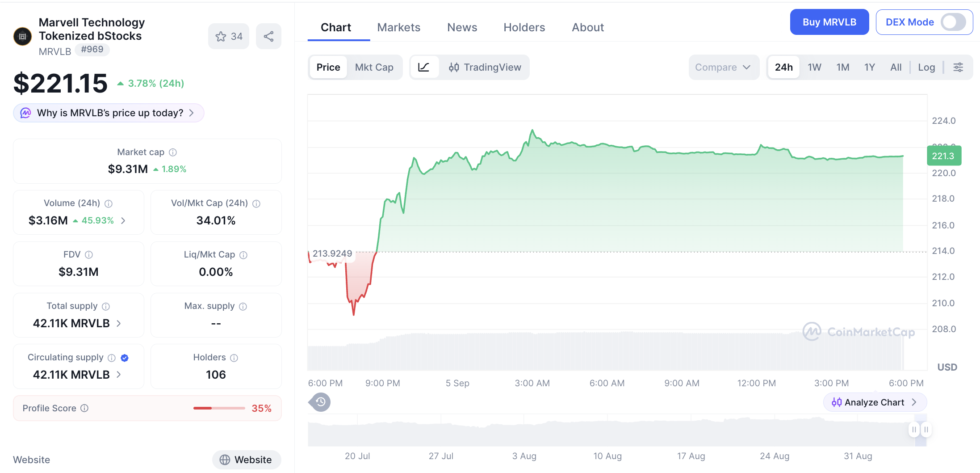Viewport: 980px width, 473px height.
Task: Click the Circulating supply info icon
Action: tap(112, 358)
